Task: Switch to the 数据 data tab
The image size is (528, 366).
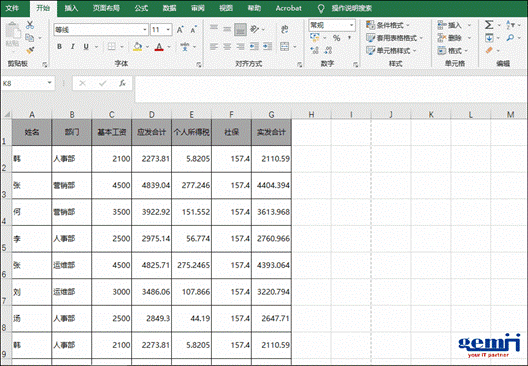Action: (x=169, y=8)
